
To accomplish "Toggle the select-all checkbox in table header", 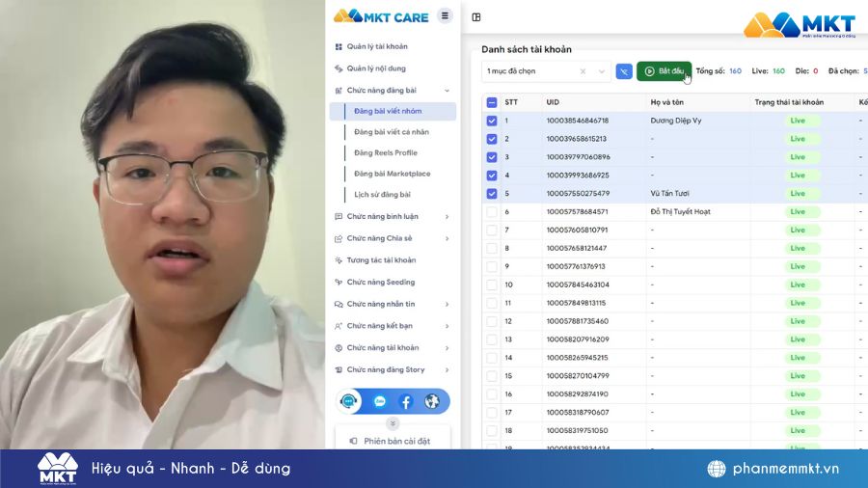I will pyautogui.click(x=492, y=102).
